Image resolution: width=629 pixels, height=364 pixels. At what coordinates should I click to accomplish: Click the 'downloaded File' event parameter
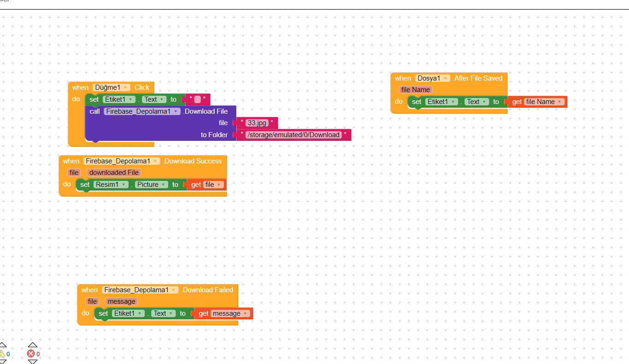(x=114, y=173)
